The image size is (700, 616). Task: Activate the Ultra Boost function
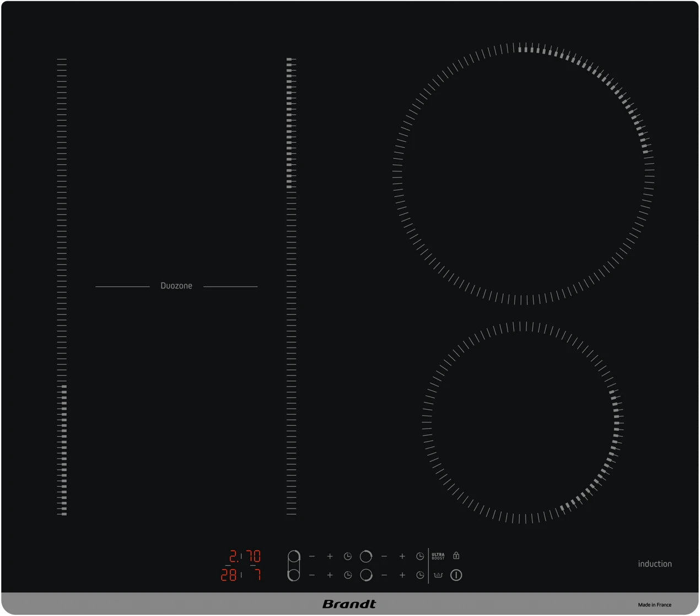tap(438, 556)
